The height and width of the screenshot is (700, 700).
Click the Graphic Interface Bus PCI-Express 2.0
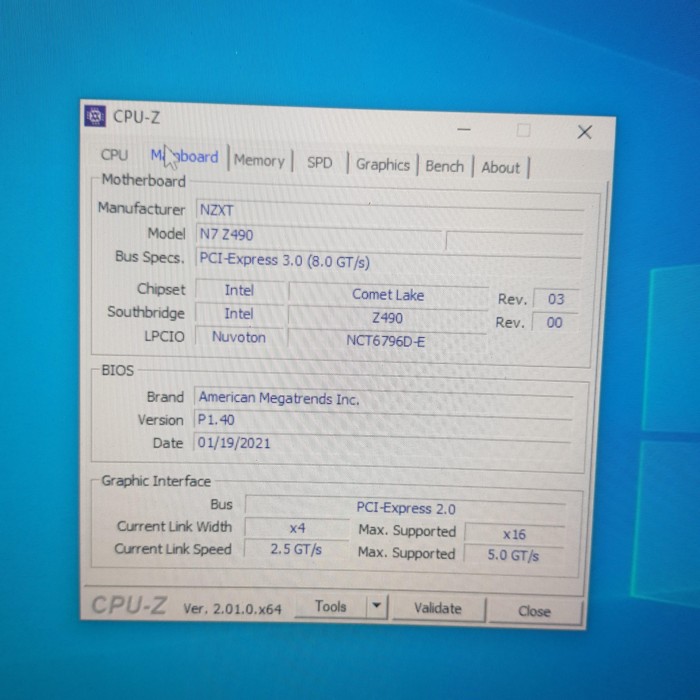[x=405, y=508]
